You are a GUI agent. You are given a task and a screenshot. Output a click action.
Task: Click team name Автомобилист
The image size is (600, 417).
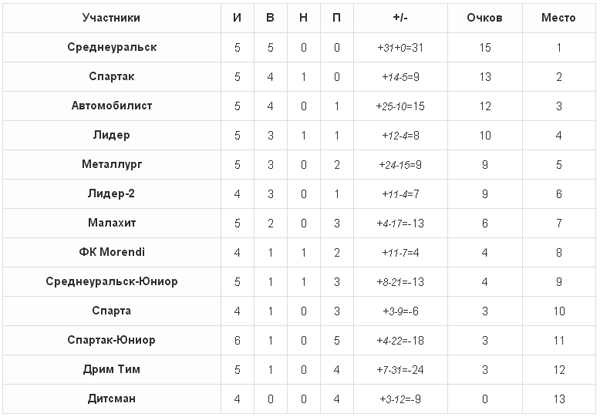pyautogui.click(x=112, y=106)
